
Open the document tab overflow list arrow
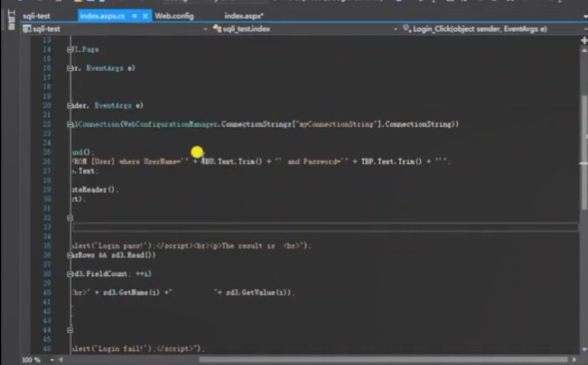click(585, 16)
